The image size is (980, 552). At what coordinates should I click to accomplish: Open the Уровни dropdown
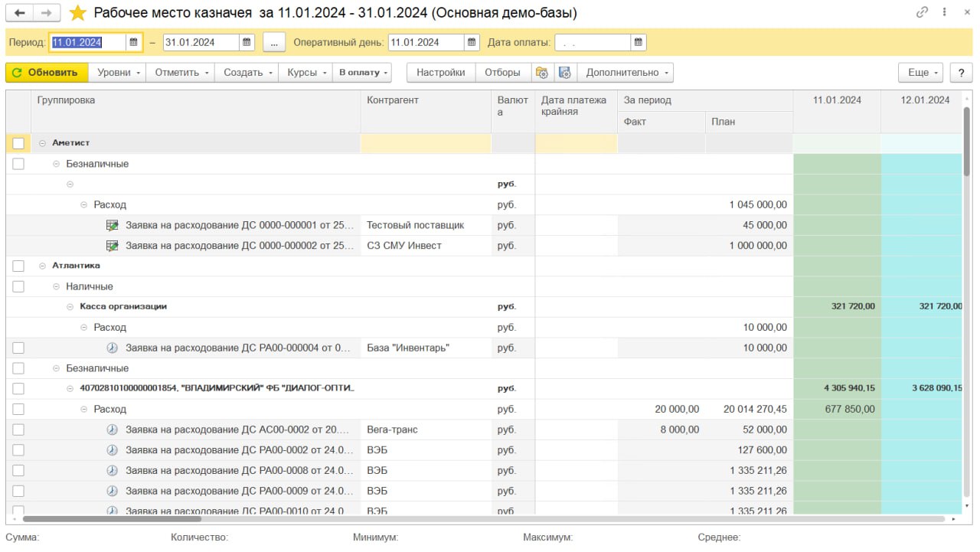click(x=119, y=73)
